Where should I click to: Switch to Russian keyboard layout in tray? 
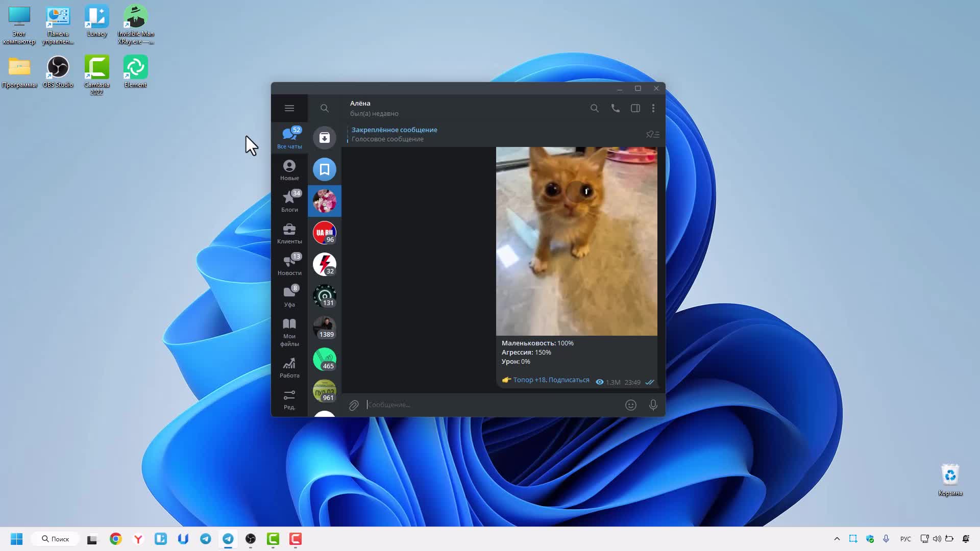[x=905, y=539]
